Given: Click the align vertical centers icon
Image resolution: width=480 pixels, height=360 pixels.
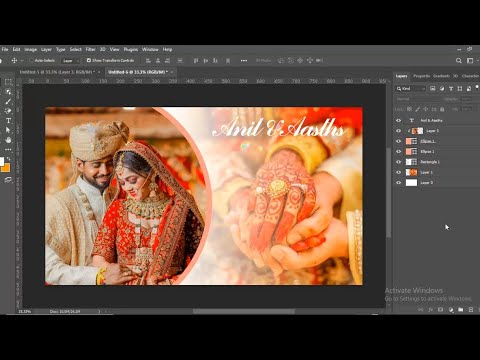Looking at the screenshot, I should [x=206, y=60].
